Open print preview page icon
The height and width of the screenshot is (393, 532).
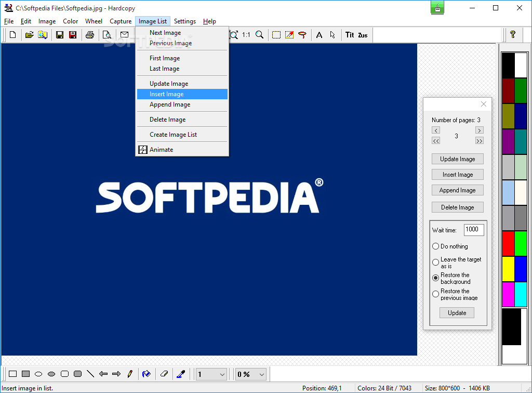(x=107, y=35)
